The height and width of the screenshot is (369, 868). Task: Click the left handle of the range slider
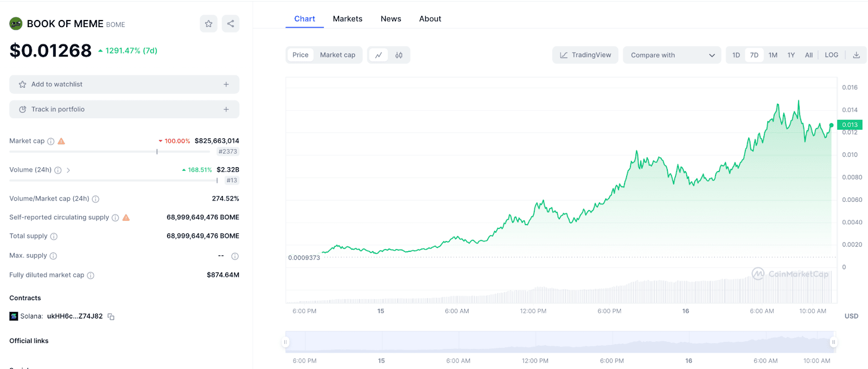click(285, 342)
